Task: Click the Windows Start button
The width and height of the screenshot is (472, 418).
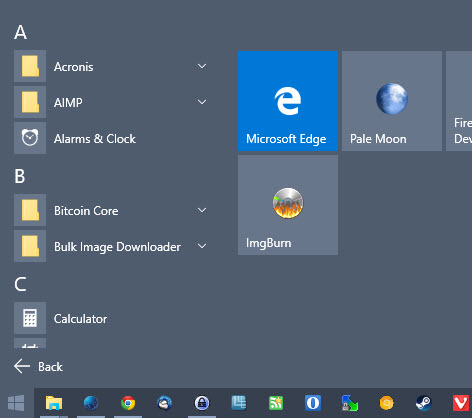Action: (x=16, y=403)
